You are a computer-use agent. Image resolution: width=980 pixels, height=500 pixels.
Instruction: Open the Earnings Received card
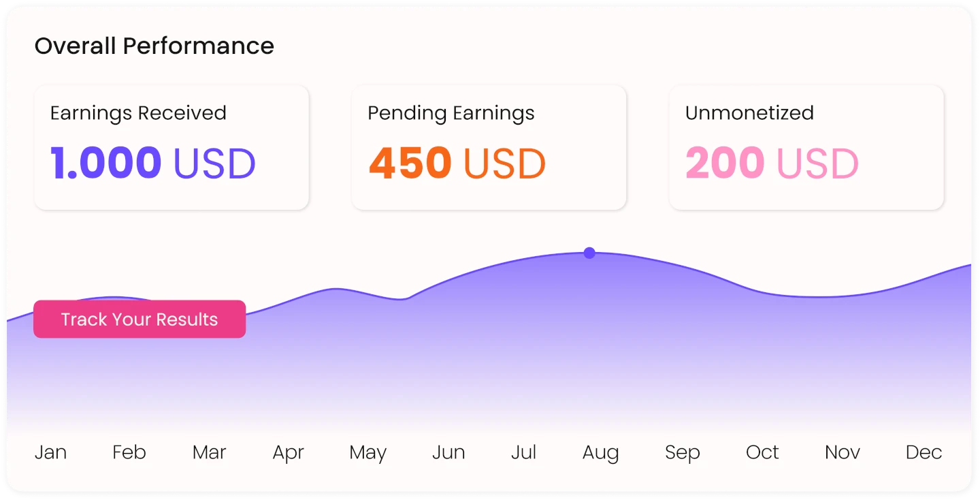(171, 147)
